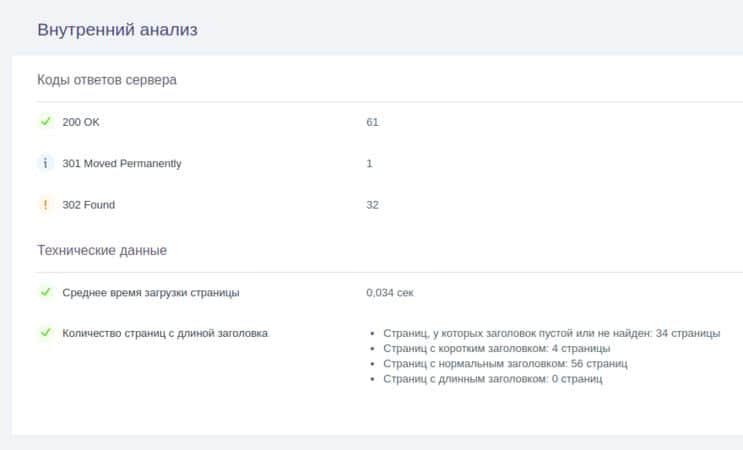Click the Коды ответов сервера section title
Viewport: 743px width, 450px height.
pos(107,80)
